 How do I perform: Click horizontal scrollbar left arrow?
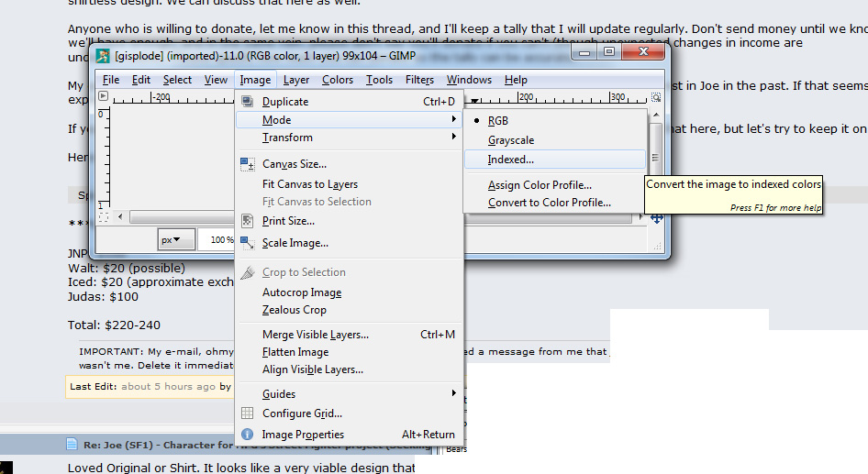(x=120, y=216)
